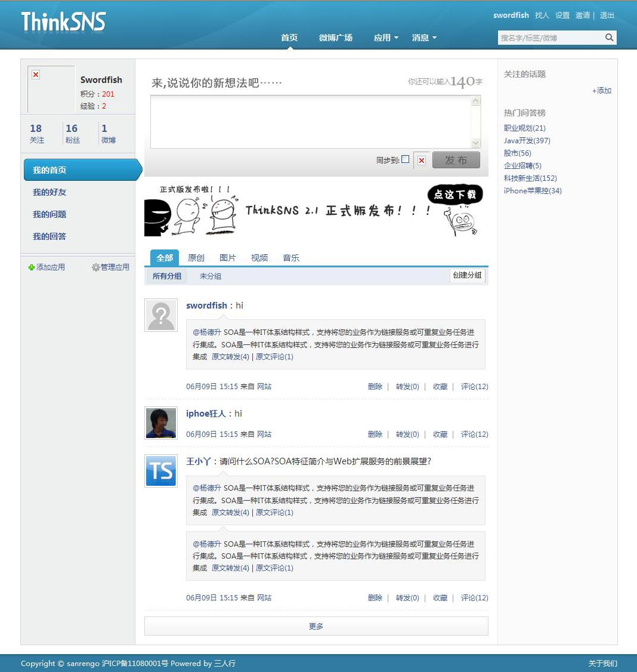Image resolution: width=637 pixels, height=672 pixels.
Task: Click the green add application plus icon
Action: [x=31, y=267]
